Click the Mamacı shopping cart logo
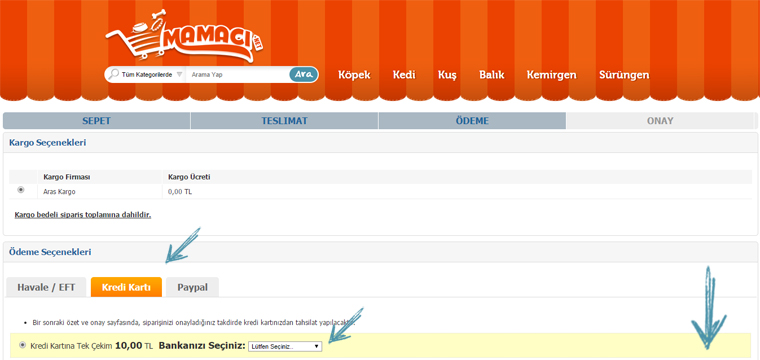760x360 pixels. click(185, 40)
